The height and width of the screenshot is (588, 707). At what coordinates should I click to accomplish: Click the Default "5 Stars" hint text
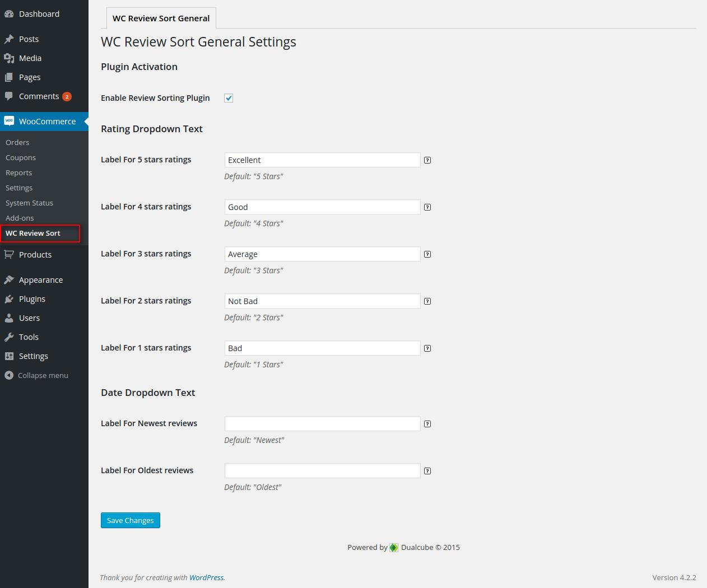[254, 176]
